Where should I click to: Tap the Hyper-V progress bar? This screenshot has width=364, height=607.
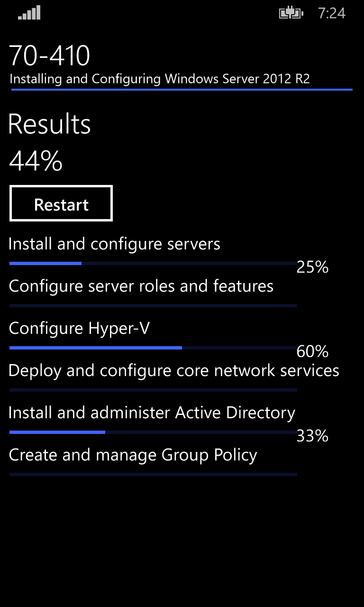coord(152,348)
